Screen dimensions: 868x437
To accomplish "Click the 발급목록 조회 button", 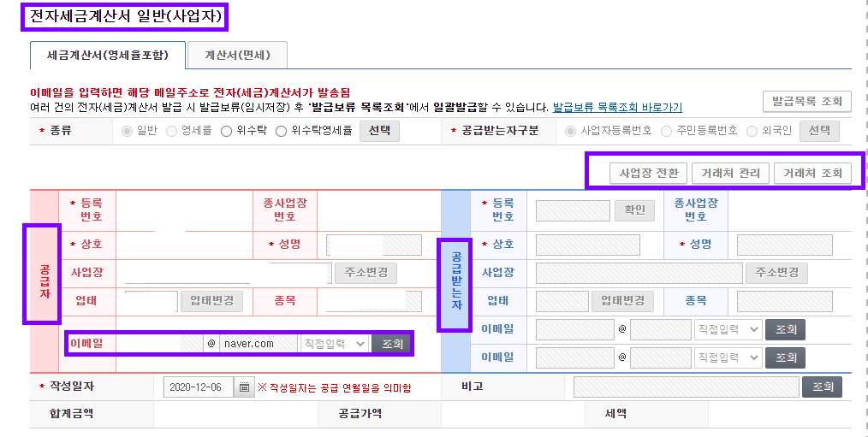I will [807, 101].
